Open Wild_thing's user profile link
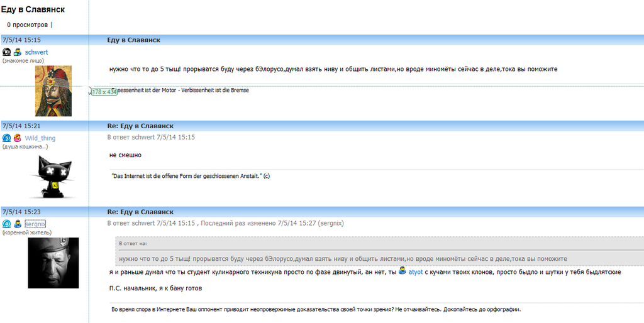This screenshot has width=644, height=323. point(40,138)
